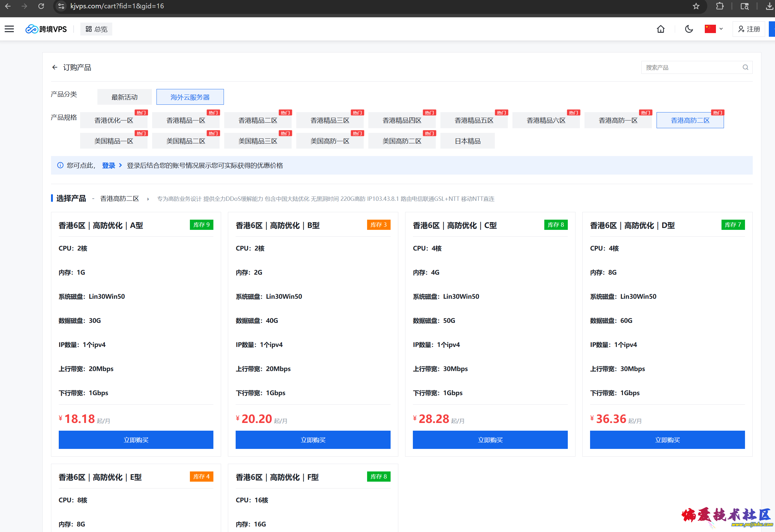Viewport: 775px width, 532px height.
Task: Select 香港精品三区 product spec
Action: click(329, 120)
